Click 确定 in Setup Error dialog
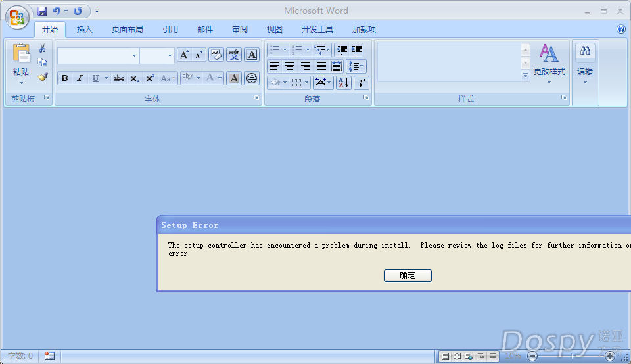The image size is (631, 364). [408, 275]
